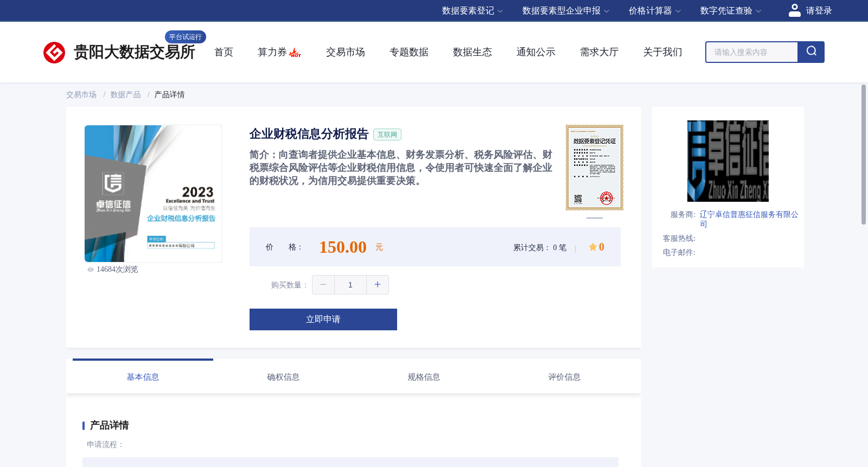Viewport: 868px width, 467px height.
Task: Click the 累计交易:0笔 text
Action: 540,247
